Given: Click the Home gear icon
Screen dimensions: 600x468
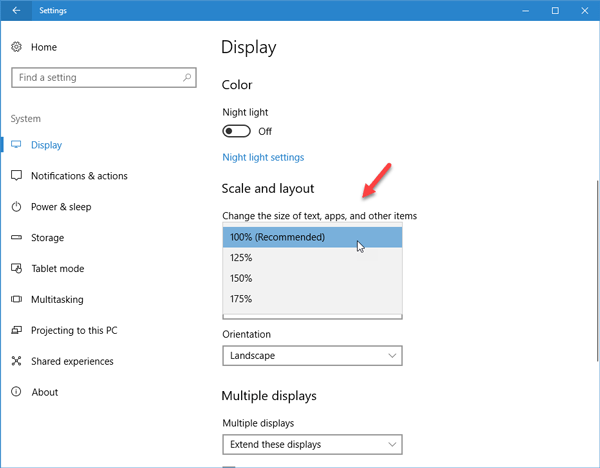Looking at the screenshot, I should [16, 47].
